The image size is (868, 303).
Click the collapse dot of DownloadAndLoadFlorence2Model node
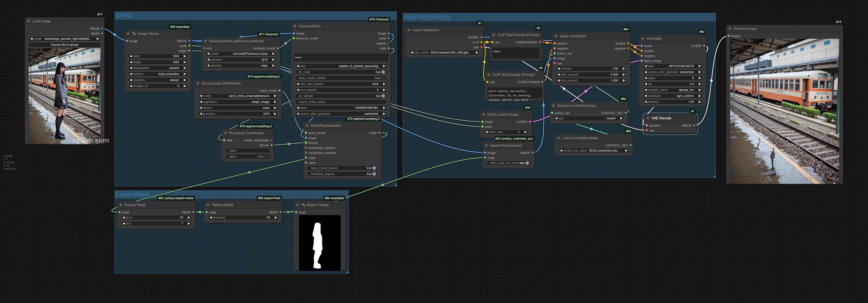click(x=206, y=41)
